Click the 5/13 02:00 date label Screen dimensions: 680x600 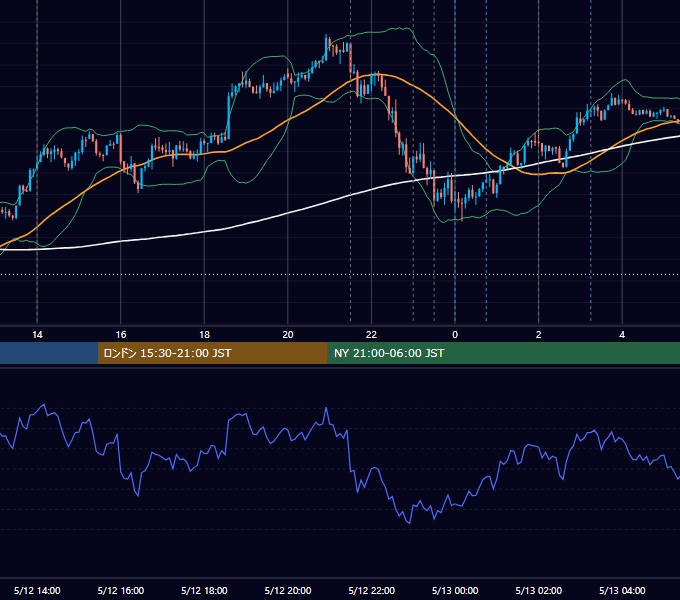point(539,590)
